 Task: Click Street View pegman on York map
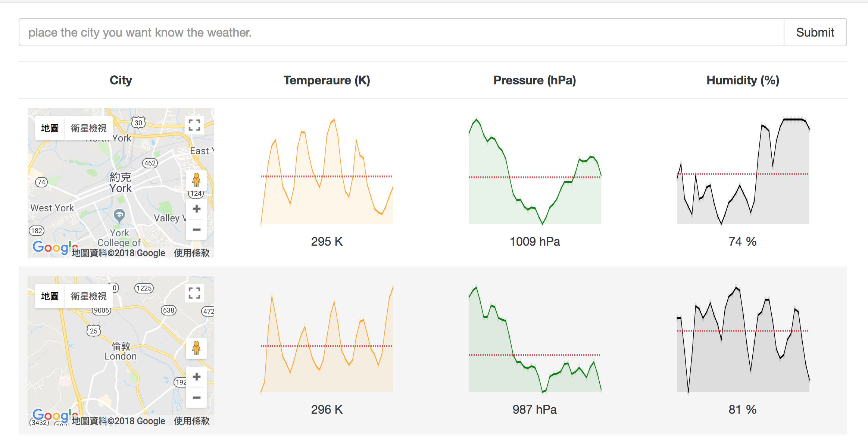[196, 180]
